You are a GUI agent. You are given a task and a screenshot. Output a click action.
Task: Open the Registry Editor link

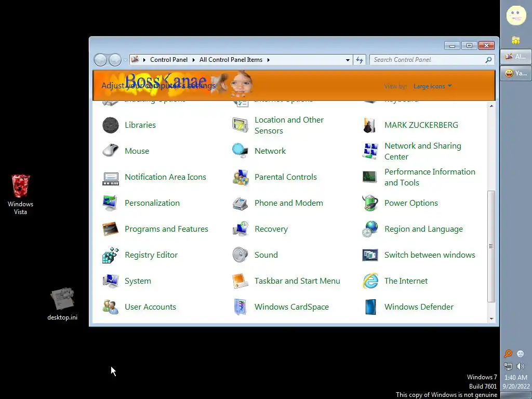[151, 255]
